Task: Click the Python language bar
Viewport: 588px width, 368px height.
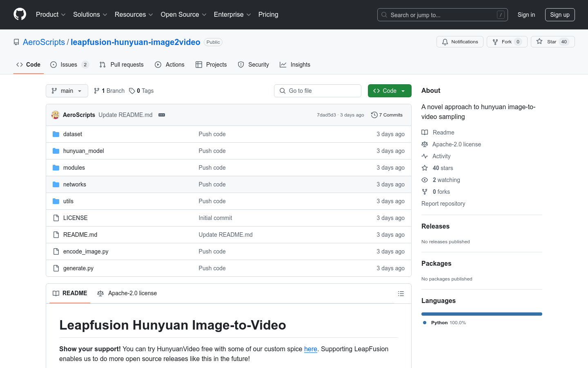Action: [x=481, y=314]
